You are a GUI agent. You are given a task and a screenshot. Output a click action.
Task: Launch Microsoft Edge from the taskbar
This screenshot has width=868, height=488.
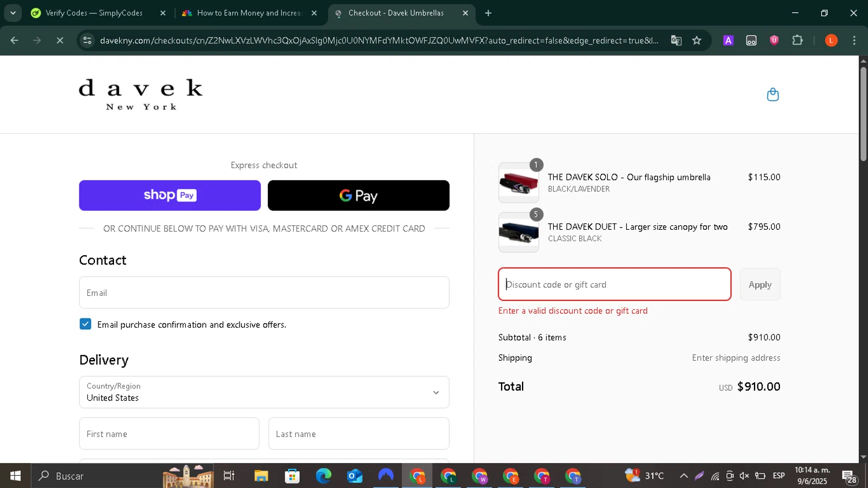(323, 476)
